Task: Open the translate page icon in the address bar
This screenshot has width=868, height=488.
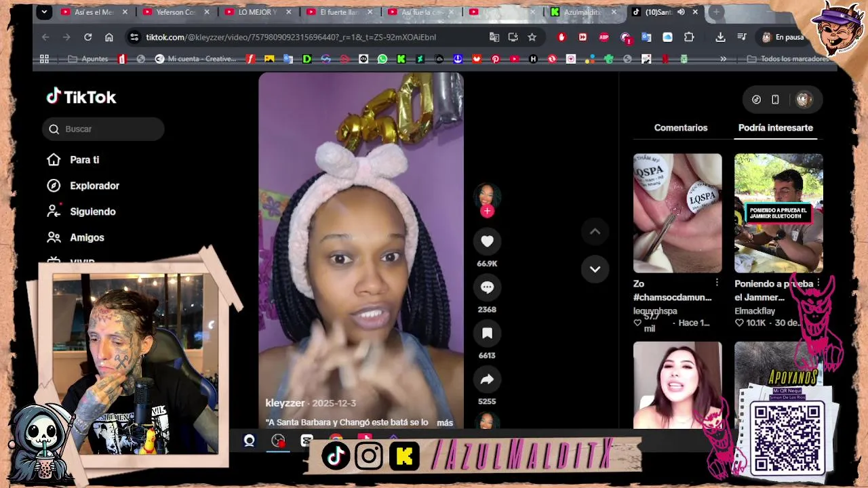Action: [x=494, y=37]
